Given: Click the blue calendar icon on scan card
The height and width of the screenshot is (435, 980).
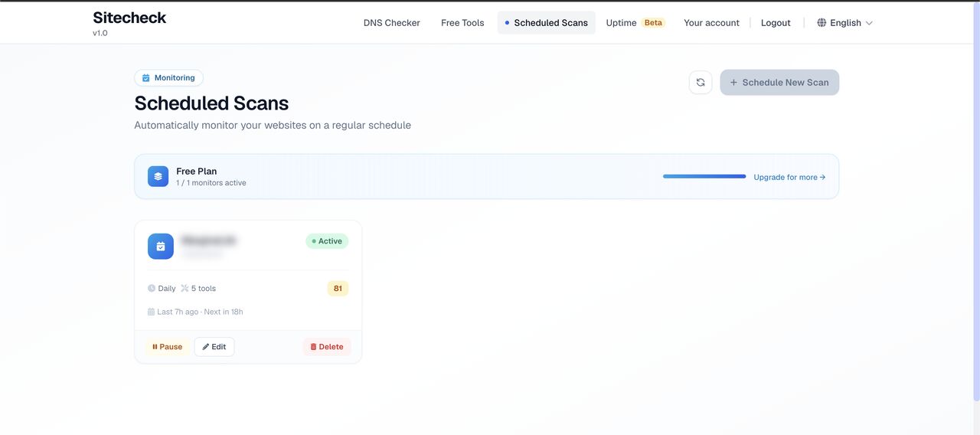Looking at the screenshot, I should [161, 247].
